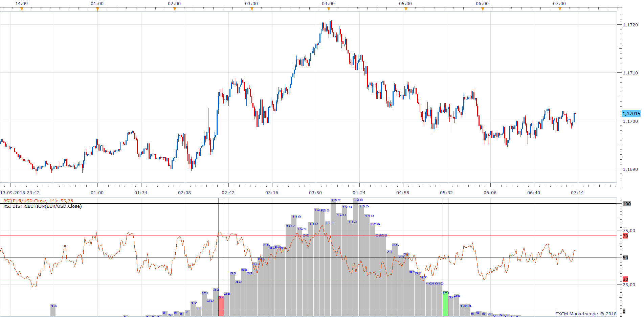Click the orange marker under top 07:00
The image size is (644, 317).
point(560,9)
